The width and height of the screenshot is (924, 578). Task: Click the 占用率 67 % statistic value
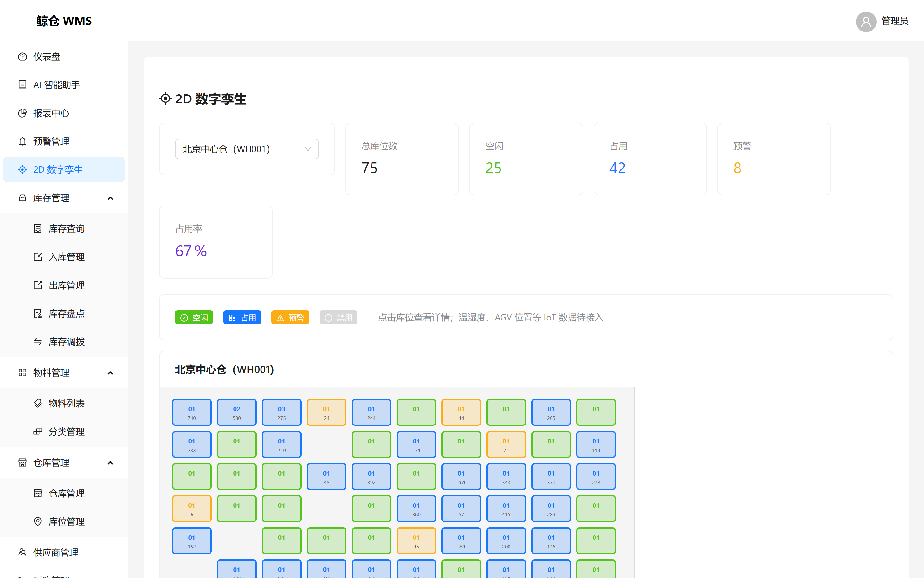point(191,251)
